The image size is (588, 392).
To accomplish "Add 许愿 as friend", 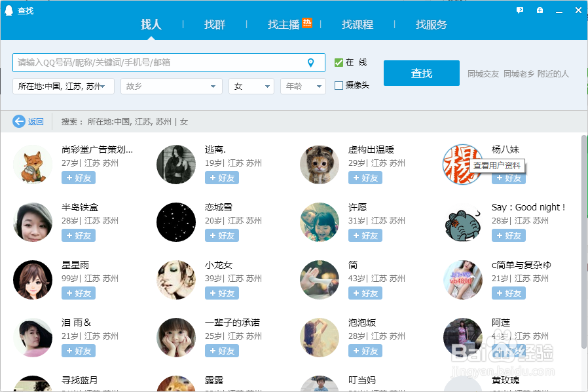I will point(365,235).
